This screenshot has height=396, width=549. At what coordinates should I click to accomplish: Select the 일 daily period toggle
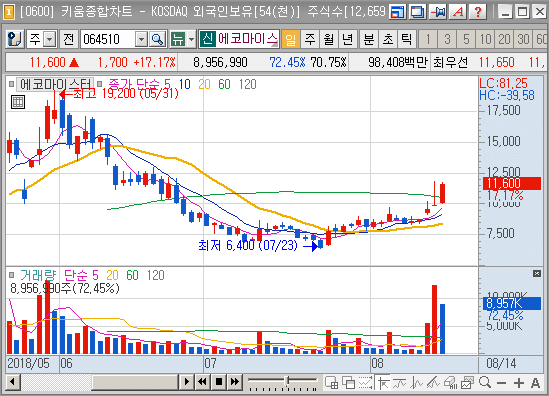[x=291, y=39]
